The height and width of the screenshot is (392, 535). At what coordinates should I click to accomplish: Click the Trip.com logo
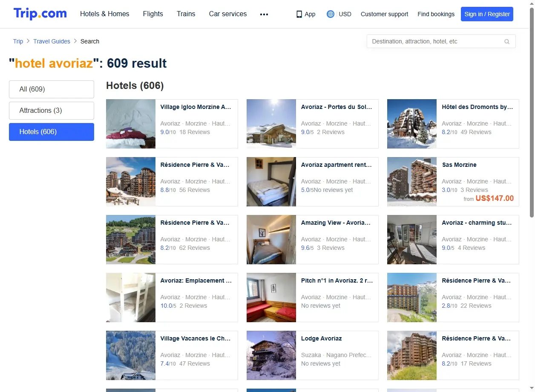click(40, 14)
